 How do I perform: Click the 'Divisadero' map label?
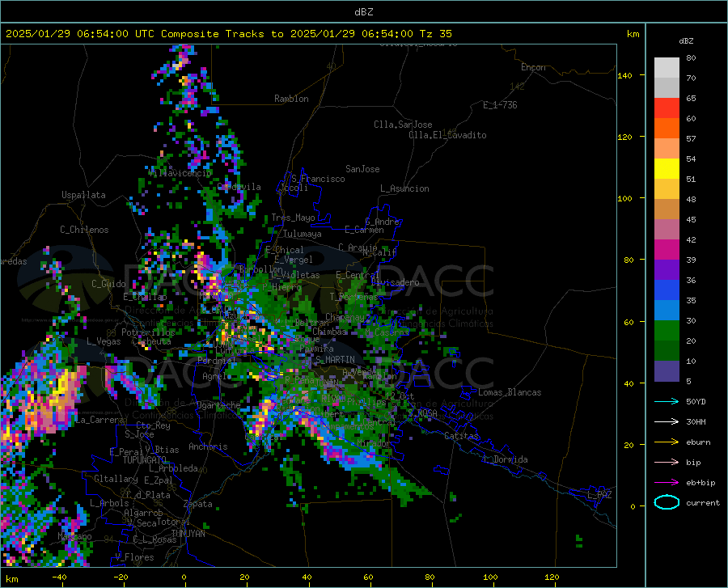[395, 282]
